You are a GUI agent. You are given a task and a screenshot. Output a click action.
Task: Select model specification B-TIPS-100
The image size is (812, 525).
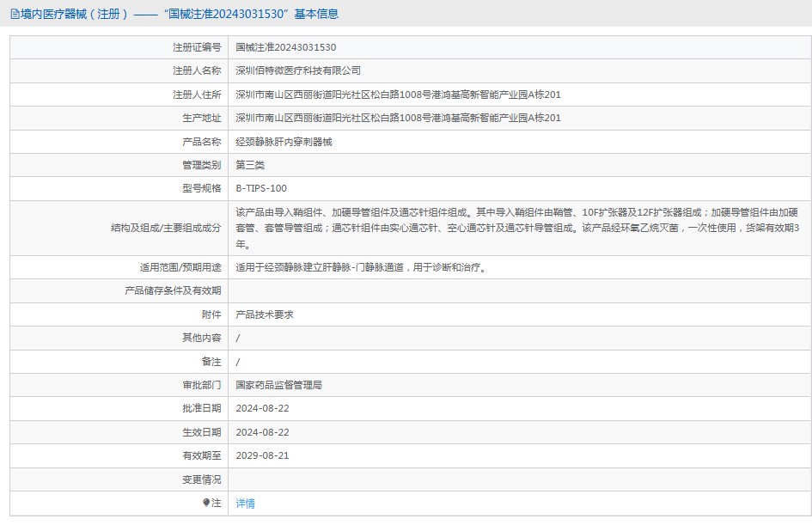[261, 188]
